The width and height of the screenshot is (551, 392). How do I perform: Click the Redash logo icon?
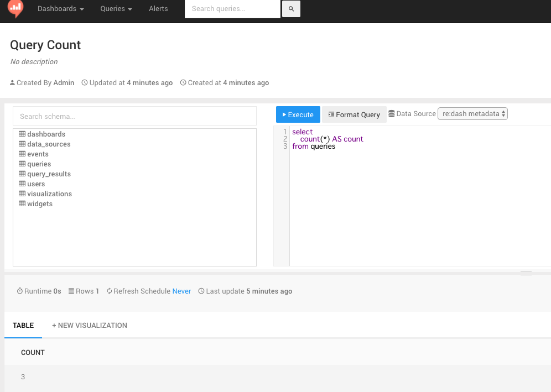tap(15, 8)
